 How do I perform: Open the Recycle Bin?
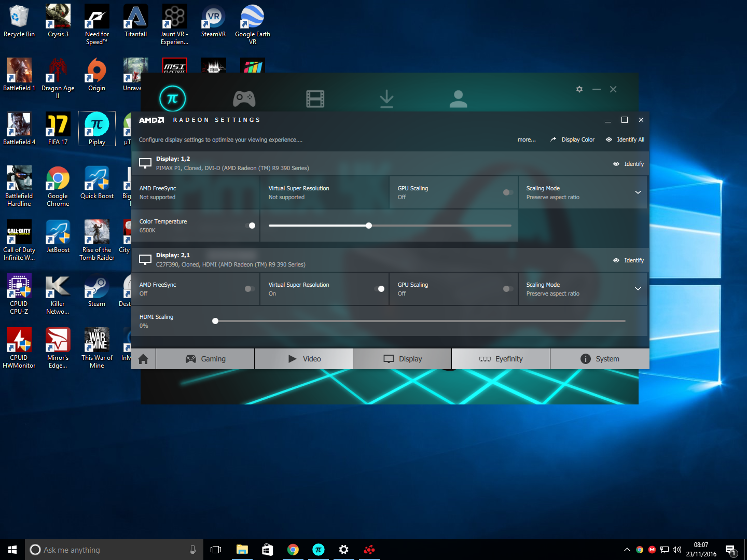pos(19,21)
